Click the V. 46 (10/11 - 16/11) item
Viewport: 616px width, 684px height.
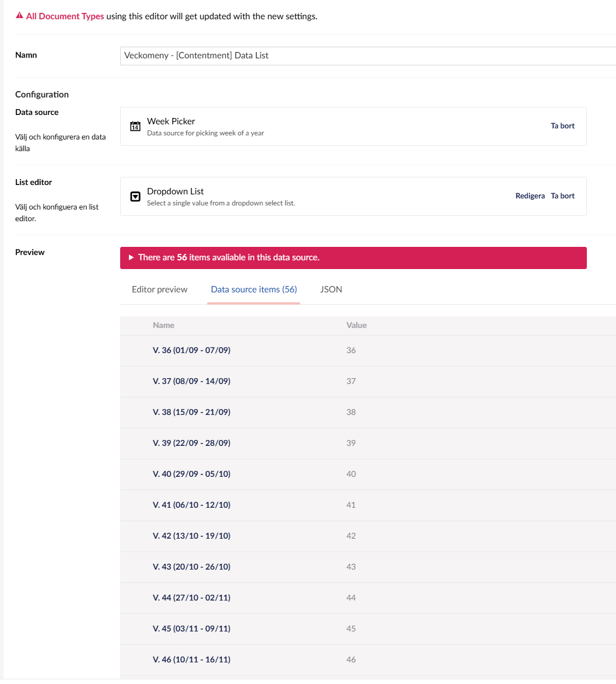(x=191, y=660)
